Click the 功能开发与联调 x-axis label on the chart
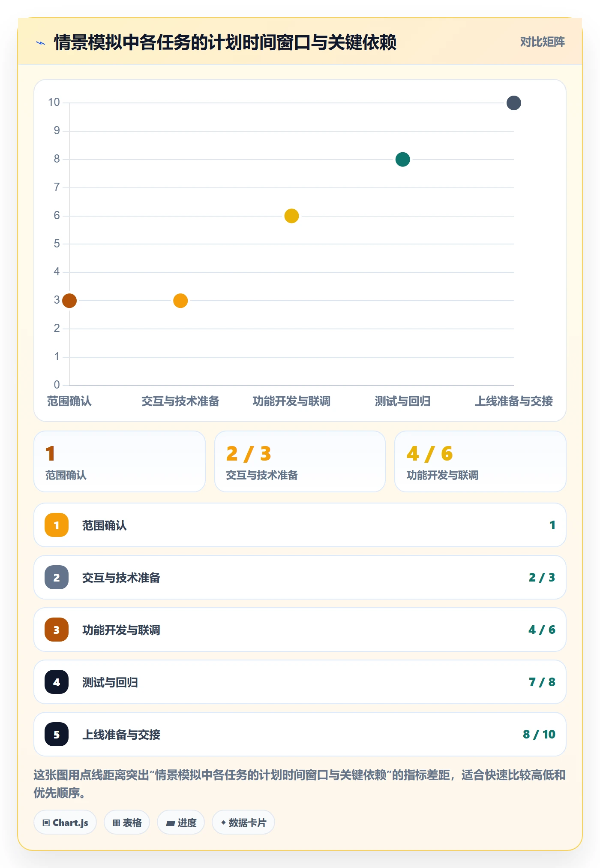Viewport: 600px width, 868px height. pos(291,401)
